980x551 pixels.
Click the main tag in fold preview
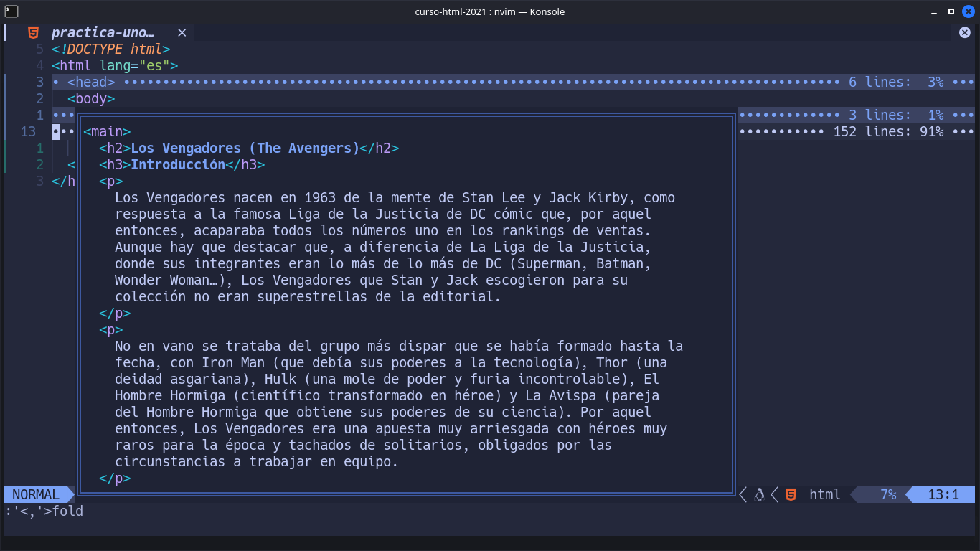[x=107, y=132]
